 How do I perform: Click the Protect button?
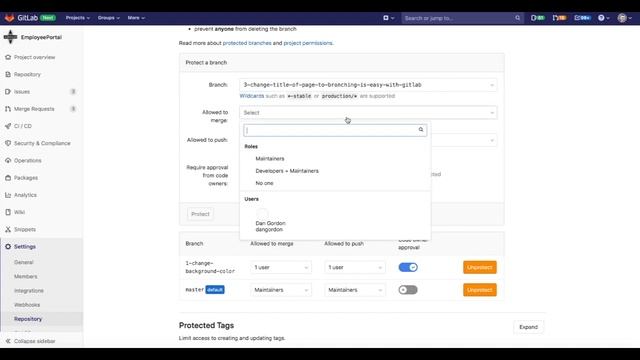point(200,214)
